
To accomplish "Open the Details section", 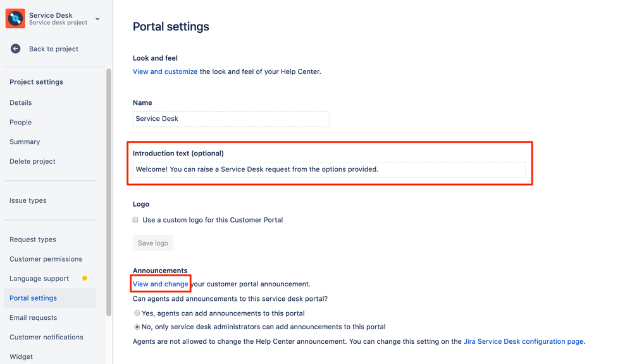I will coord(20,102).
